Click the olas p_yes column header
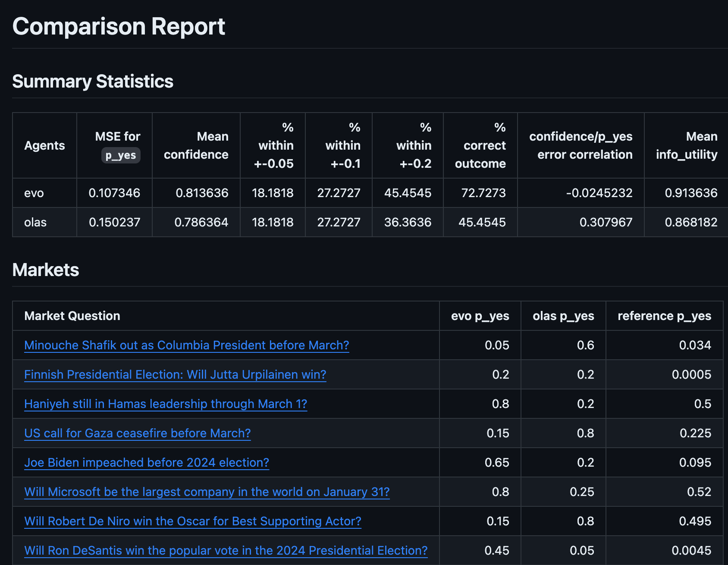 click(x=563, y=316)
